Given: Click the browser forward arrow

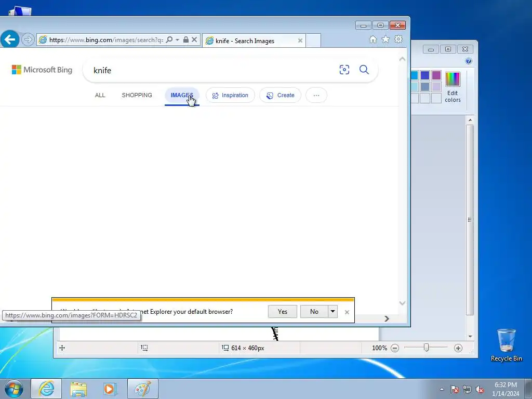Looking at the screenshot, I should [x=28, y=39].
